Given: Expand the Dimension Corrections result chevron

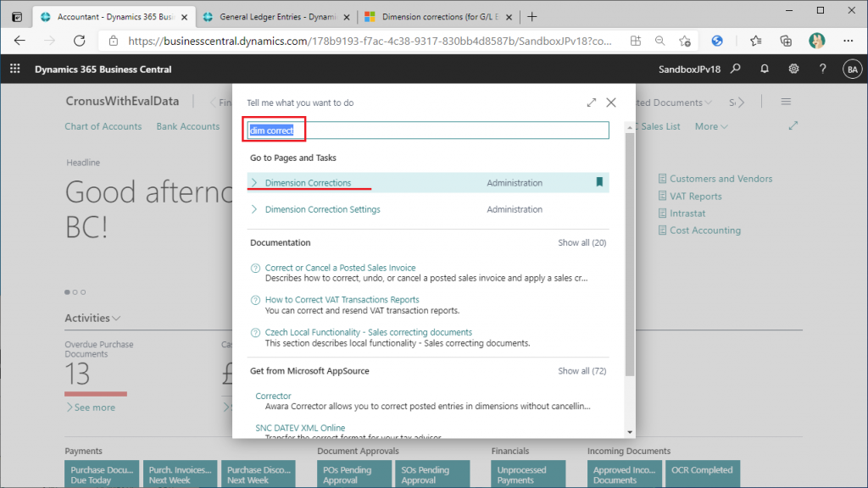Looking at the screenshot, I should pos(254,182).
